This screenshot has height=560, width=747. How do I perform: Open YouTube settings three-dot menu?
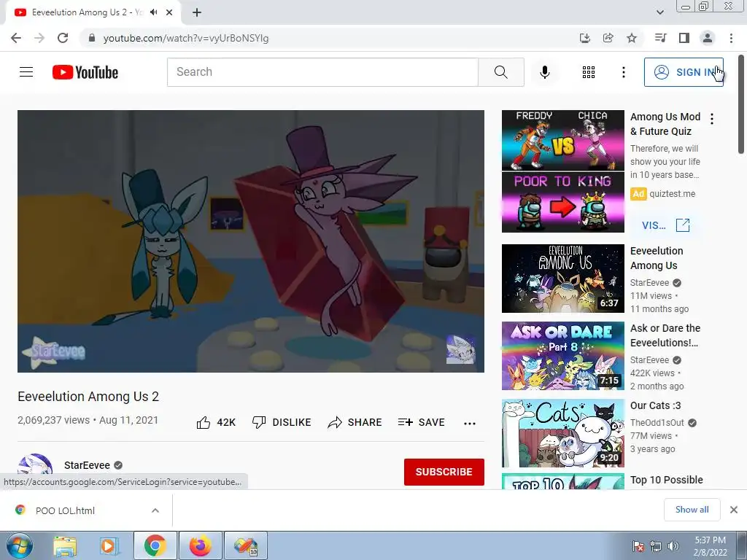(x=623, y=72)
